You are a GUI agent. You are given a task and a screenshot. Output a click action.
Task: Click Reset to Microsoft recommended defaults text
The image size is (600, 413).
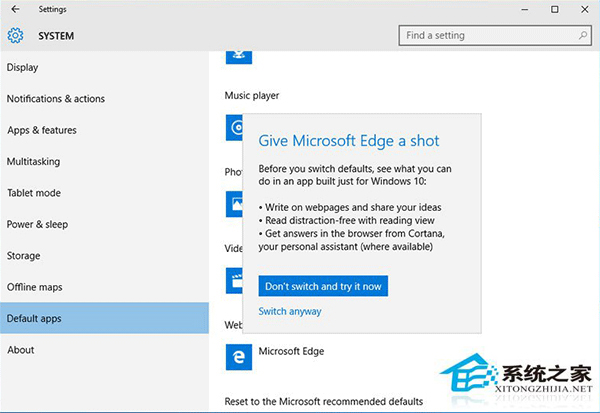pyautogui.click(x=324, y=402)
